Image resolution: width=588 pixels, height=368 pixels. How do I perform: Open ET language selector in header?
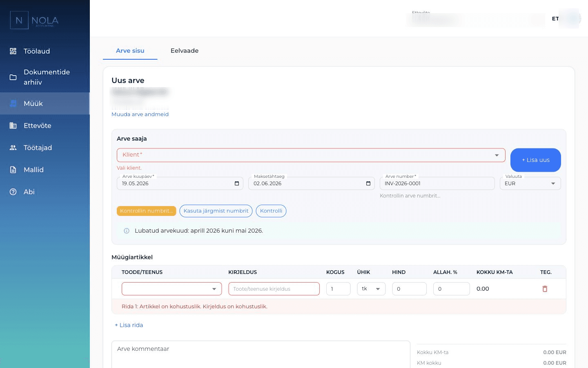coord(555,19)
